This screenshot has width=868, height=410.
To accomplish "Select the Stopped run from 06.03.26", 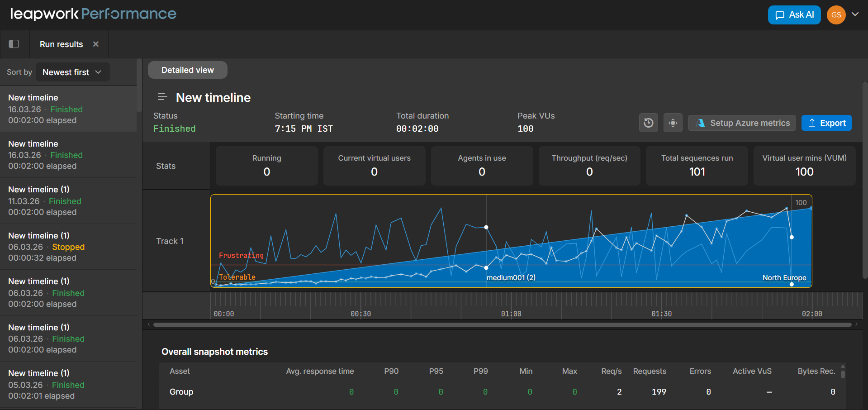I will [68, 247].
